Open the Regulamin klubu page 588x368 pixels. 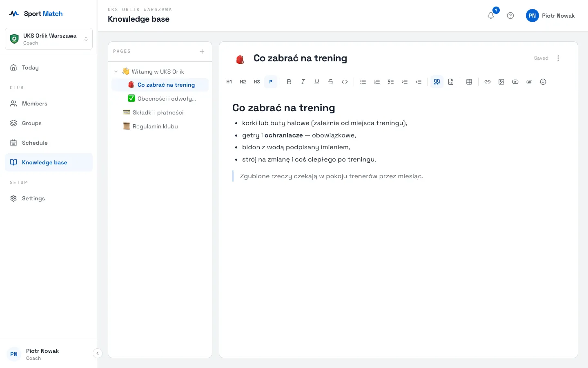coord(160,126)
